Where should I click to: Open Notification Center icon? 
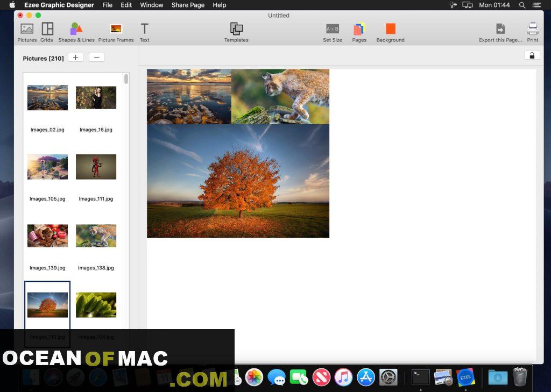click(536, 5)
